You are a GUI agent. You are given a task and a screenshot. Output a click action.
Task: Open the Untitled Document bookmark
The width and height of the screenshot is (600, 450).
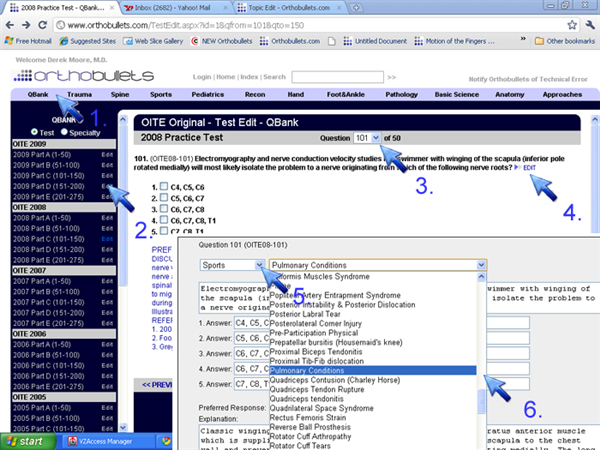[x=375, y=41]
